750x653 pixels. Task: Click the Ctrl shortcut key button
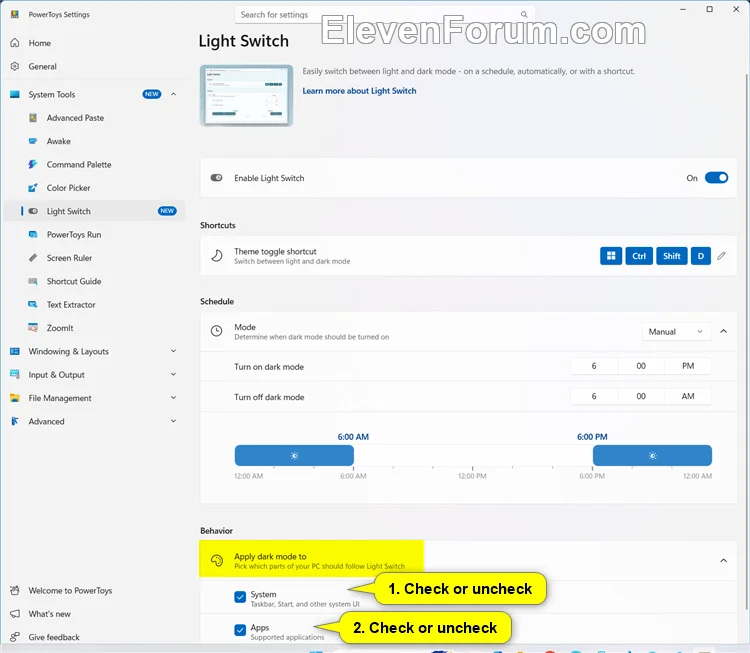coord(639,256)
